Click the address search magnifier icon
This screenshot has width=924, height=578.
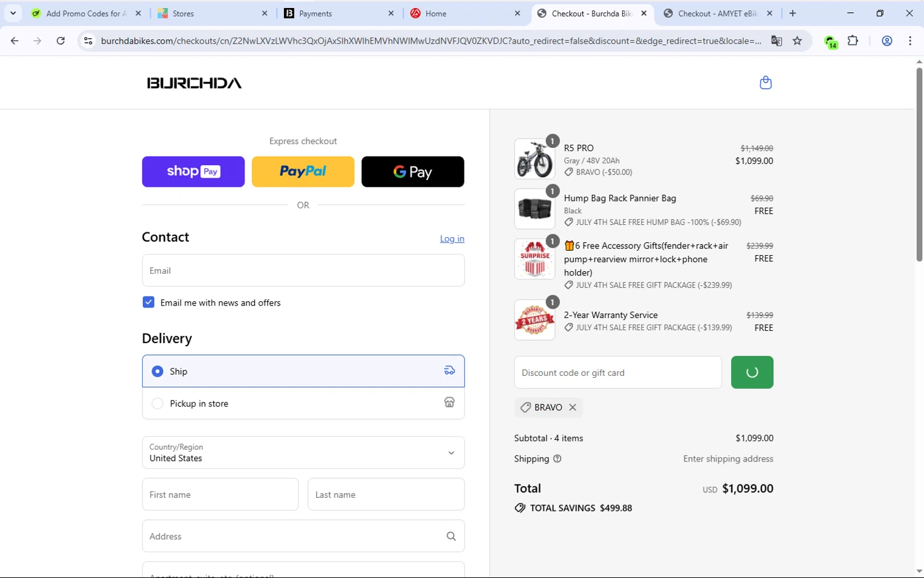tap(451, 536)
